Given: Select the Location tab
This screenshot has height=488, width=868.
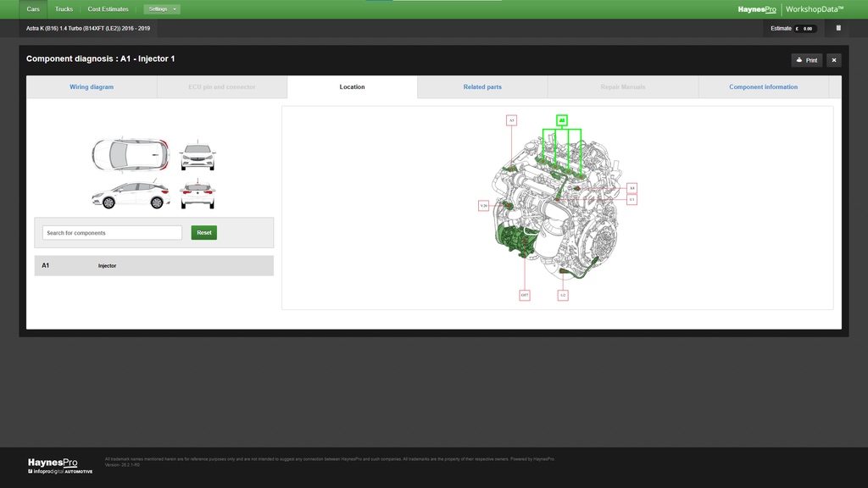Looking at the screenshot, I should coord(352,87).
